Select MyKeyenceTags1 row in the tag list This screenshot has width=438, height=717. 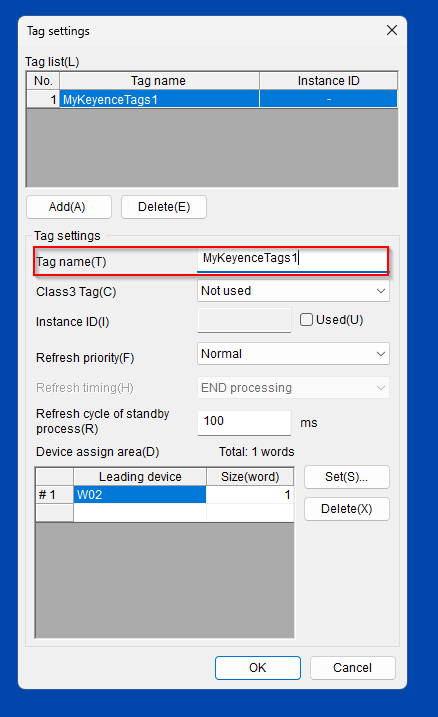click(212, 99)
